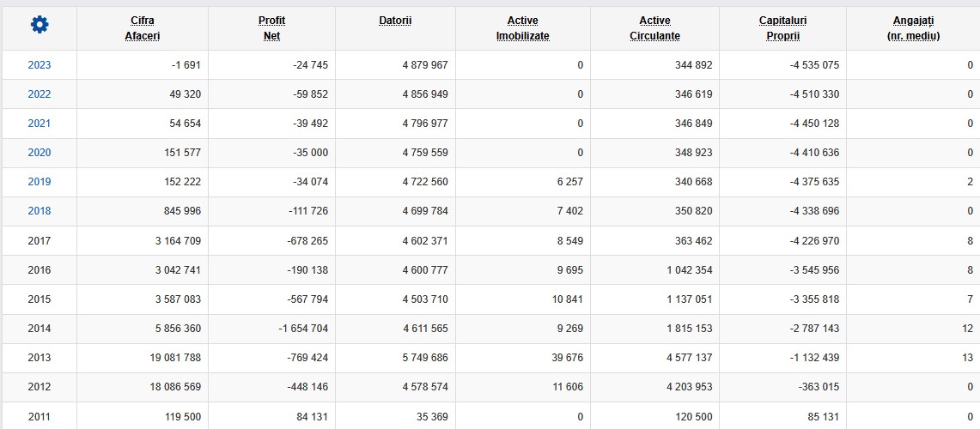Click the Datorii column header
980x429 pixels.
click(395, 21)
